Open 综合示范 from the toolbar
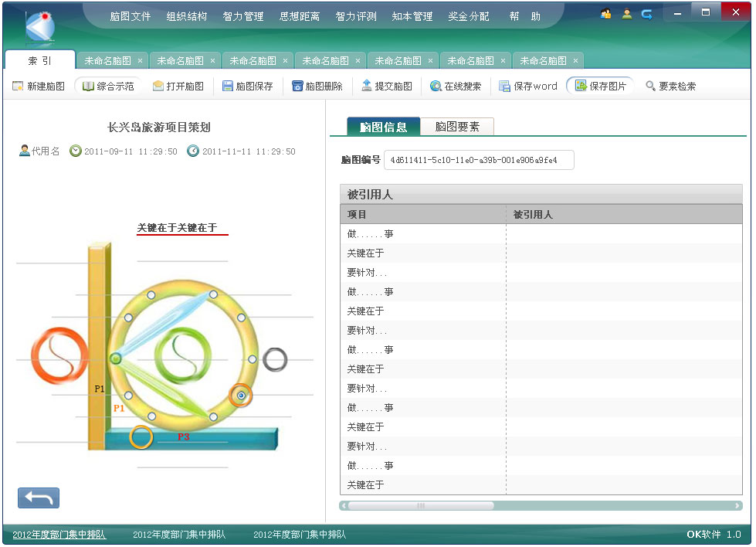This screenshot has width=756, height=547. click(108, 86)
